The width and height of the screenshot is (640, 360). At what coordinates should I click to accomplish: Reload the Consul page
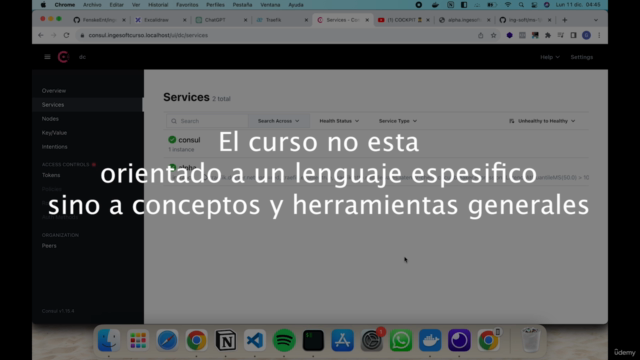(67, 35)
